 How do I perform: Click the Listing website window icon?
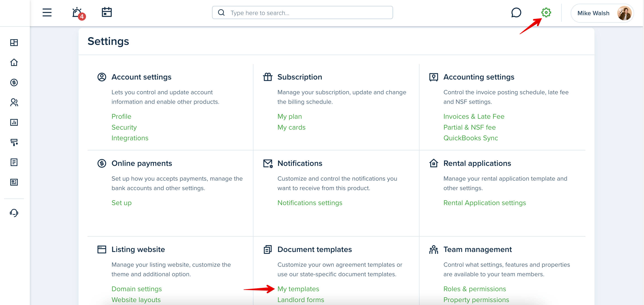[102, 249]
